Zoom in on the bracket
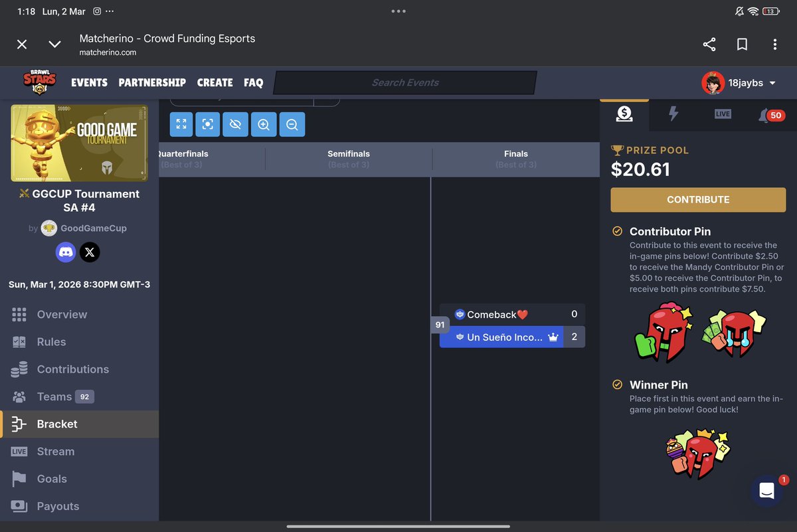Screen dimensions: 797x532 264,124
